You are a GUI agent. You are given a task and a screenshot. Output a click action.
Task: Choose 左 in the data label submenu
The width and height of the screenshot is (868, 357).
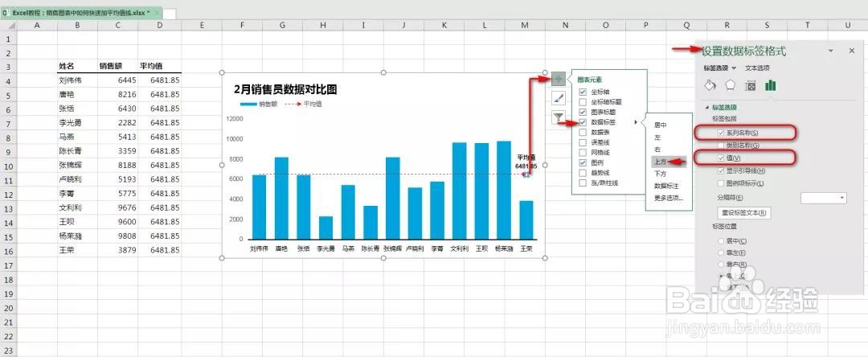[657, 137]
